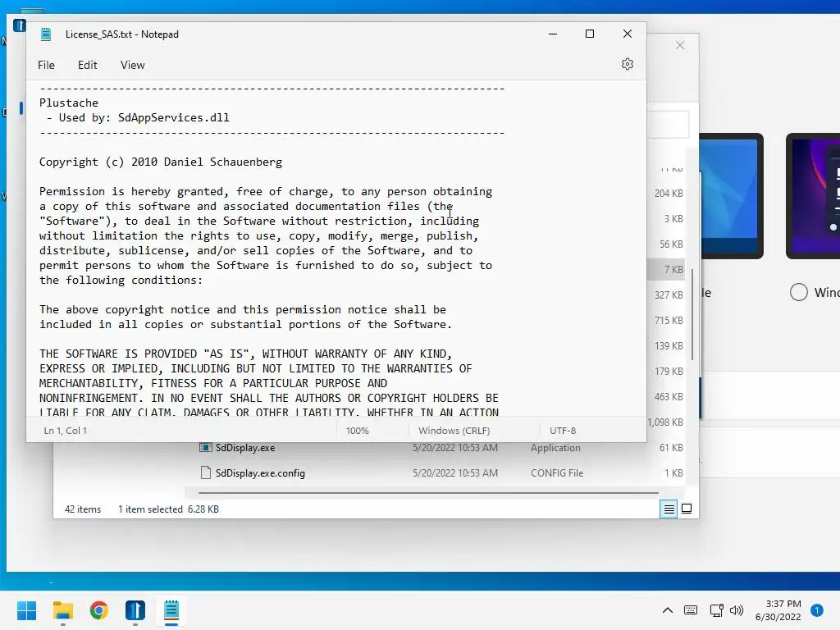Click the 'Application' type cell of SdDisplay.exe
Image resolution: width=840 pixels, height=630 pixels.
[x=555, y=448]
